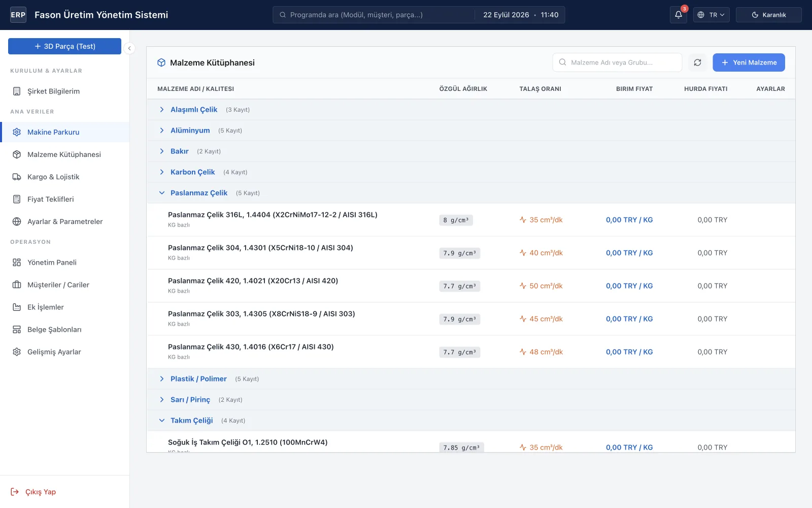The image size is (812, 508).
Task: Open Kargo & Lojistik section
Action: point(65,177)
